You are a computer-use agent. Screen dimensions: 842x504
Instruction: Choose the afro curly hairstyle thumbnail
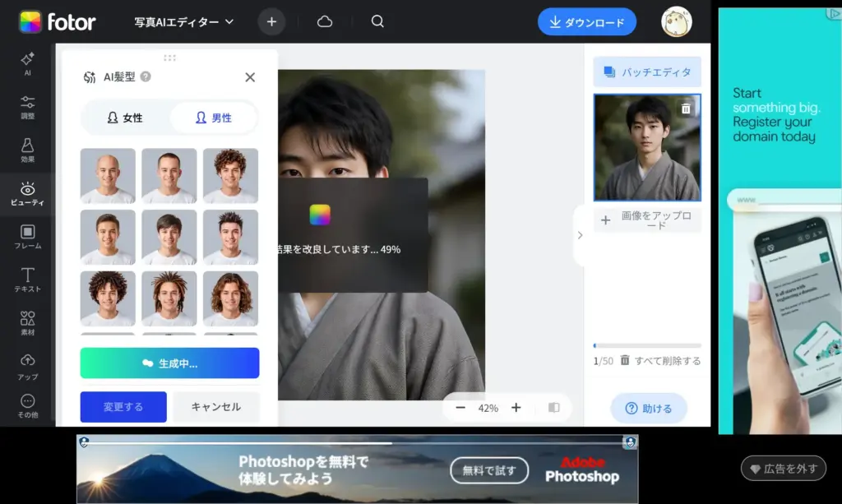108,298
